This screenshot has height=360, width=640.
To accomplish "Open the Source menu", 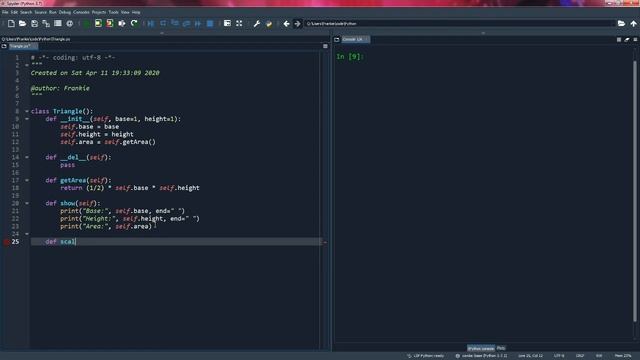I will click(40, 12).
